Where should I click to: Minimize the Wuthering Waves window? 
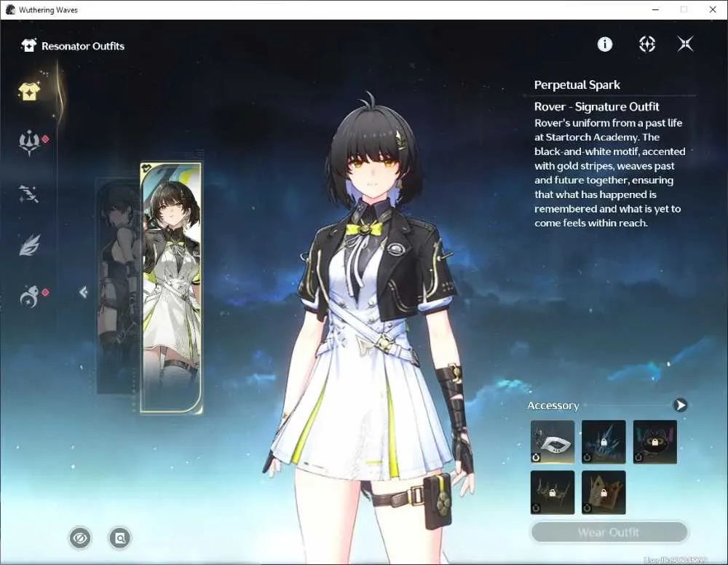(x=656, y=9)
